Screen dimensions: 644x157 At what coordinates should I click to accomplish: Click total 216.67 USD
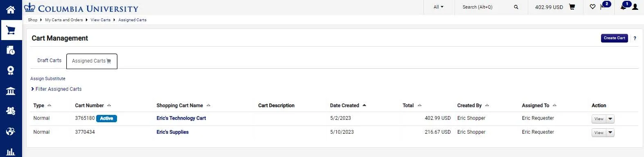(x=437, y=132)
